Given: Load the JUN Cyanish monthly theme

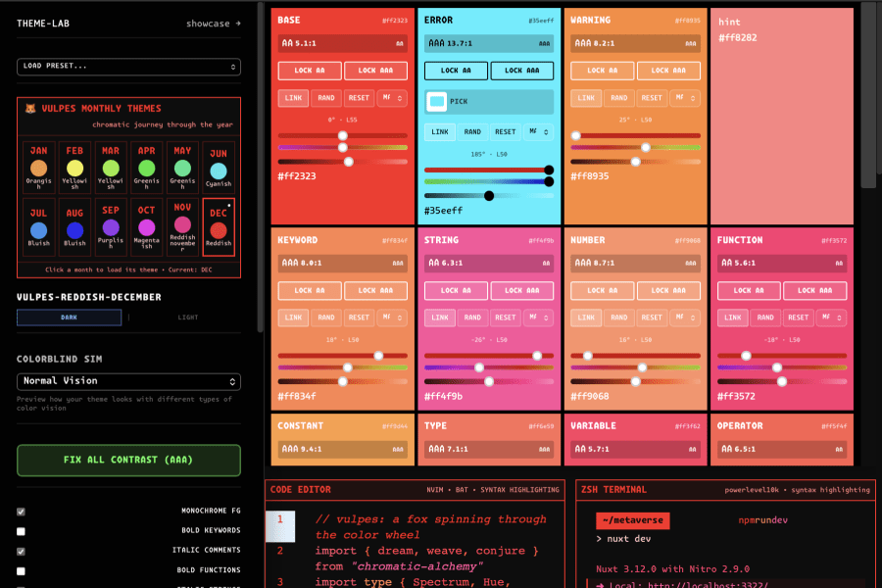Looking at the screenshot, I should 219,168.
